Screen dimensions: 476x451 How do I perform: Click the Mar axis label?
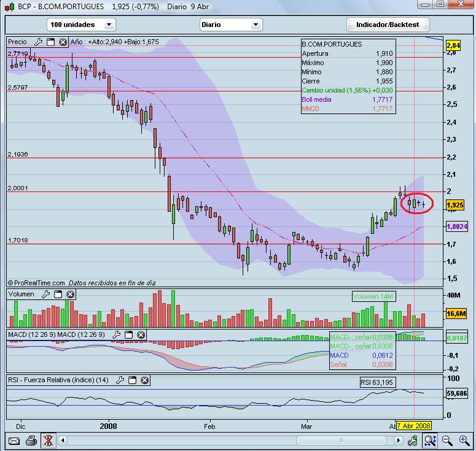pos(306,426)
